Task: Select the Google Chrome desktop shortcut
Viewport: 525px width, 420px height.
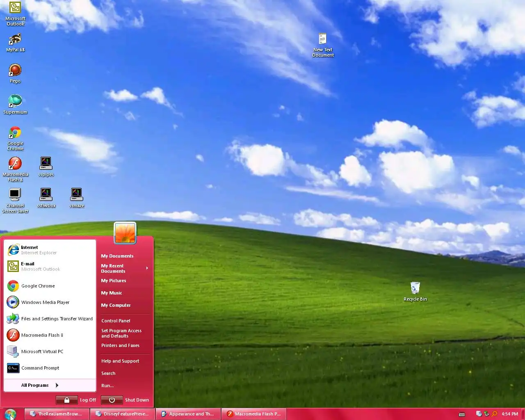Action: pos(15,139)
